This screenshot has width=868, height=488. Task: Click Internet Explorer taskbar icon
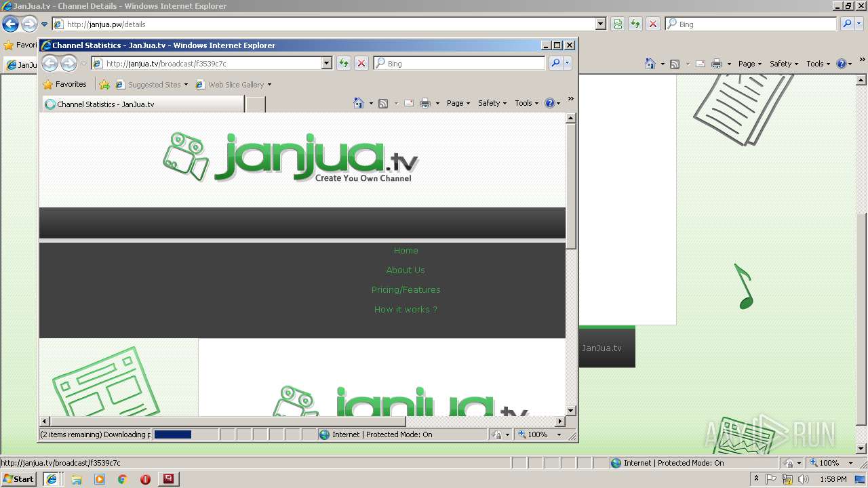pyautogui.click(x=51, y=479)
